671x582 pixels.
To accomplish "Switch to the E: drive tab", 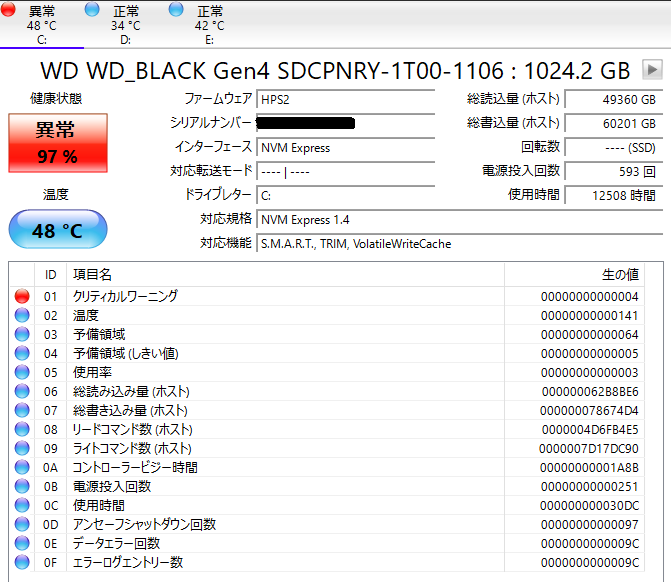I will [209, 24].
